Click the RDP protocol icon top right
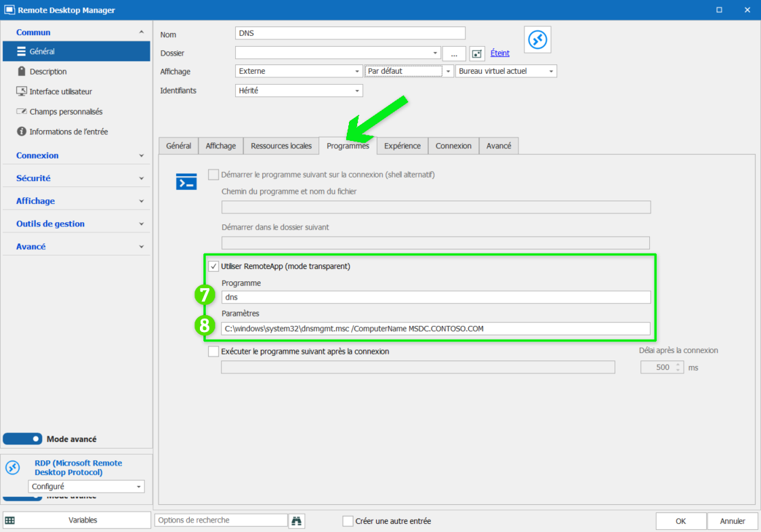761x532 pixels. [x=537, y=39]
